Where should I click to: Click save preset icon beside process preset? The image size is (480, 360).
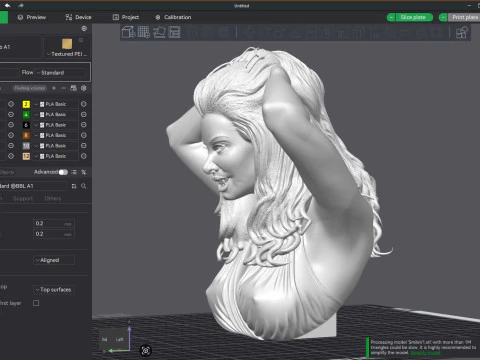pos(74,186)
